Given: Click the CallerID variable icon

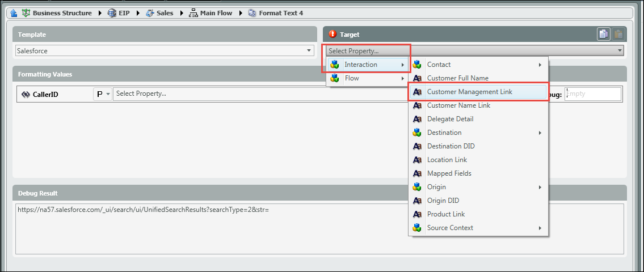Looking at the screenshot, I should (26, 95).
